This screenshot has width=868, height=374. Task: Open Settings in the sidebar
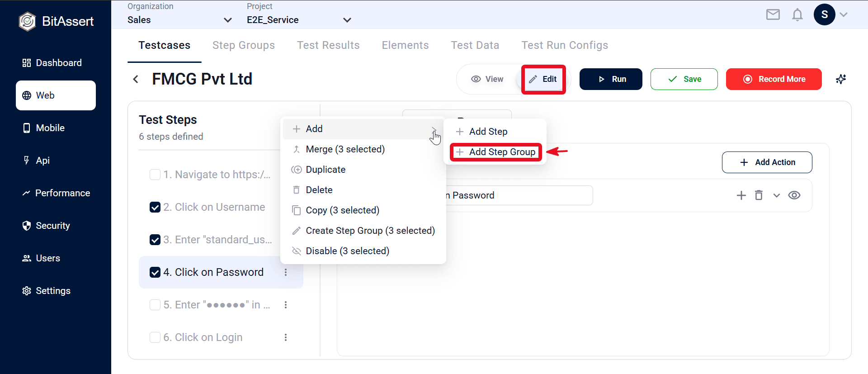(56, 291)
